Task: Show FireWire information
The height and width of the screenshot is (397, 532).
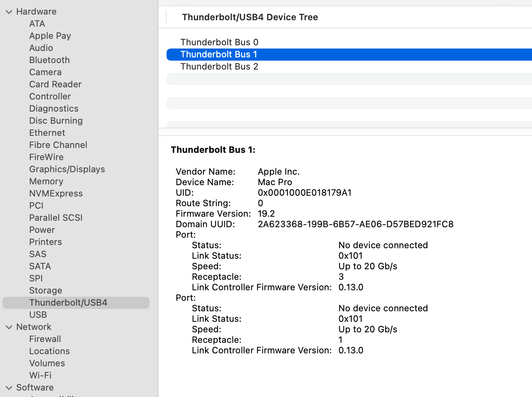Action: tap(46, 157)
